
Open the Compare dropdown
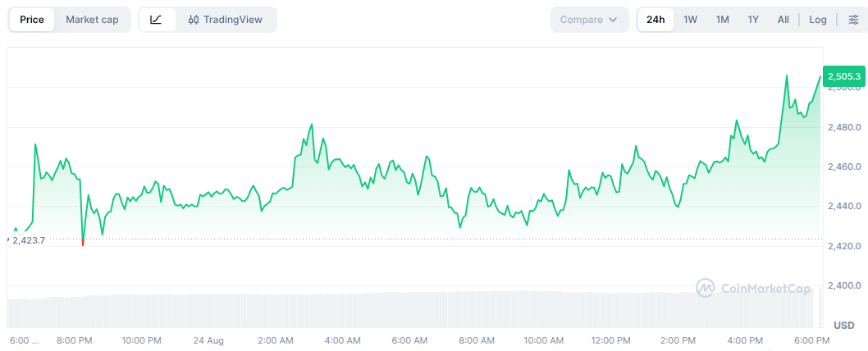[589, 20]
